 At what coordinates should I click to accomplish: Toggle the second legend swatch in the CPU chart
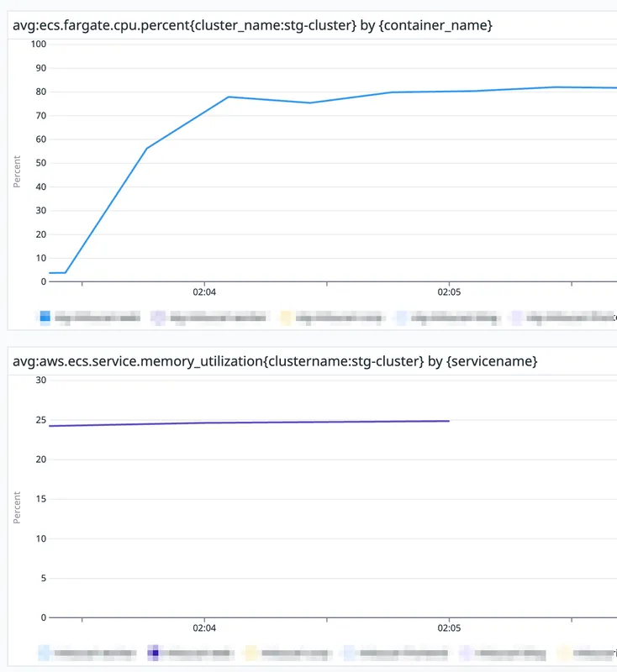tap(158, 318)
